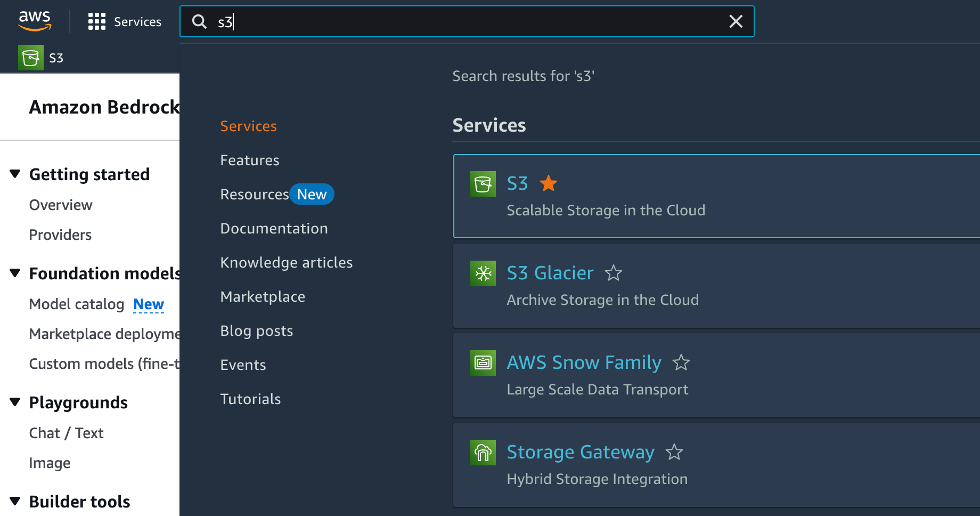Viewport: 980px width, 516px height.
Task: Star the Storage Gateway service
Action: [674, 452]
